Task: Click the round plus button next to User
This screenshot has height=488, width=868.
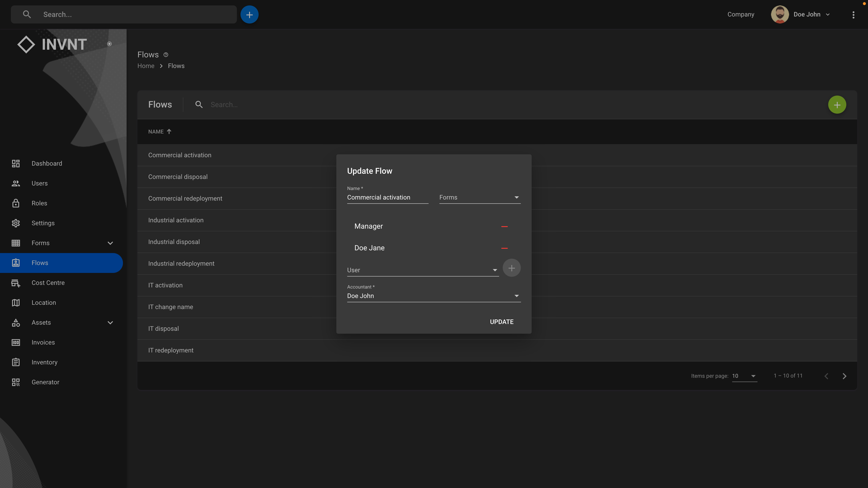Action: click(511, 268)
